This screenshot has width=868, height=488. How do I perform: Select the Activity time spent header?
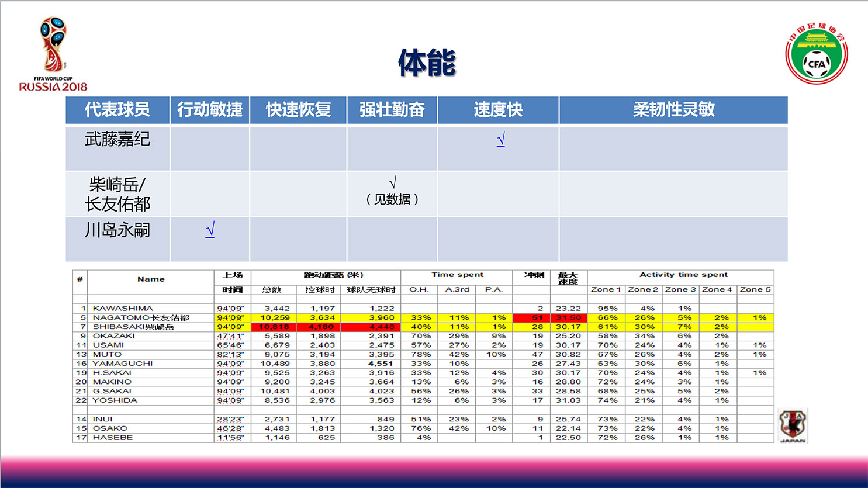[x=683, y=275]
